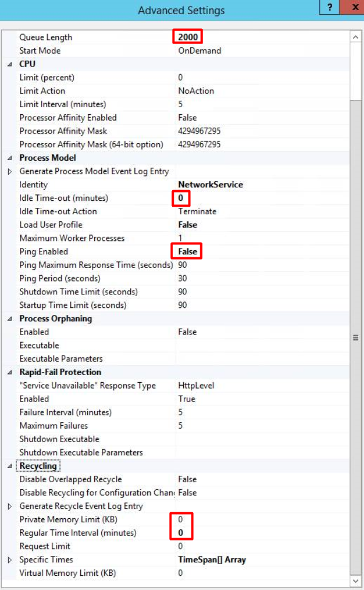
Task: Select Private Memory Limit (KB) value
Action: coord(180,519)
